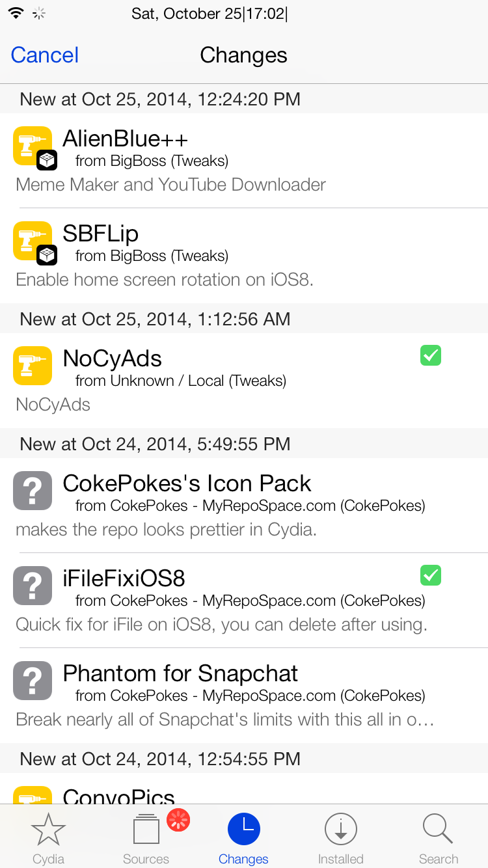The height and width of the screenshot is (868, 488).
Task: Open the Phantom for Snapchat description text
Action: (224, 720)
